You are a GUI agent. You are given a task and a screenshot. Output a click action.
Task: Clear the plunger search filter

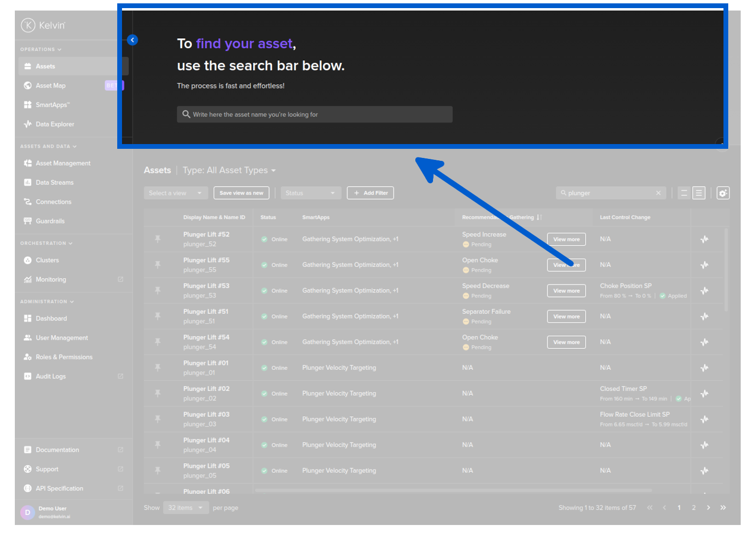coord(658,193)
